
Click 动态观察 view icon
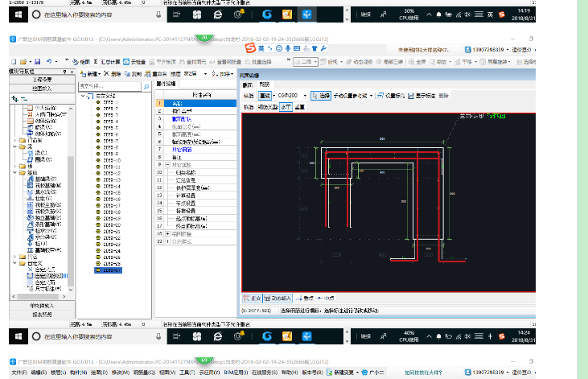click(x=359, y=61)
